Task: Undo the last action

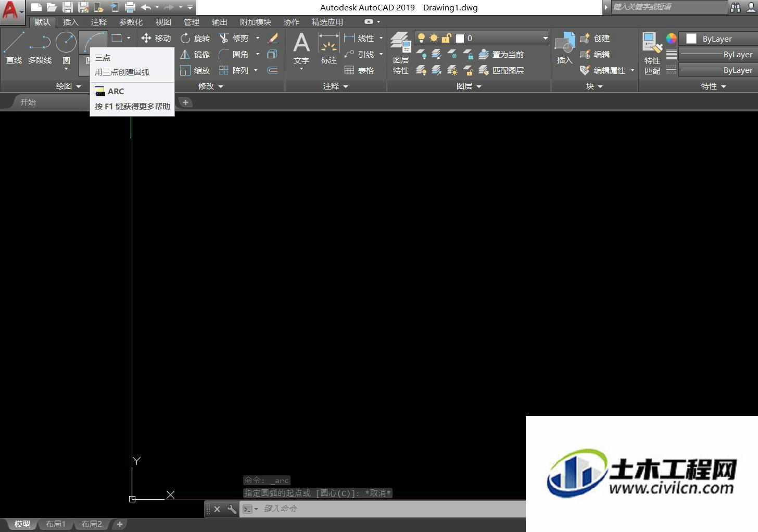Action: (x=146, y=7)
